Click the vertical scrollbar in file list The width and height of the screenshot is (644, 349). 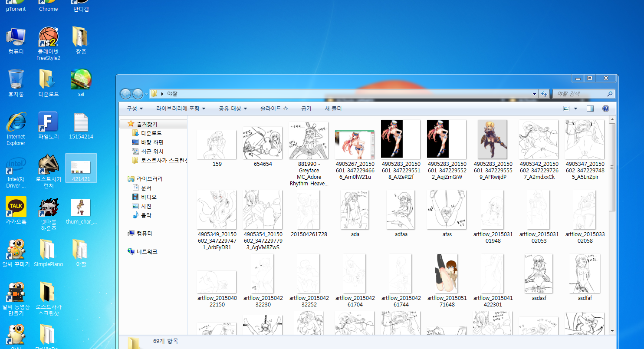click(x=612, y=168)
